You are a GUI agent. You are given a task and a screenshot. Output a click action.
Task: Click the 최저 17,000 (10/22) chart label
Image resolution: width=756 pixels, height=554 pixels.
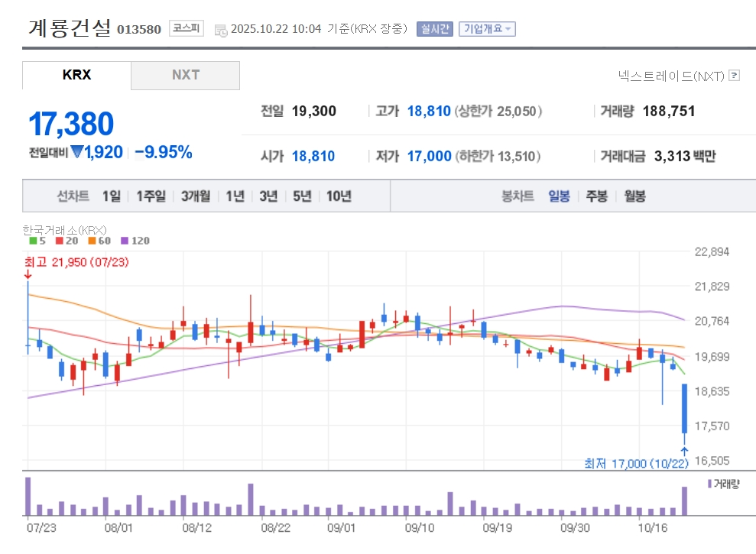[637, 463]
